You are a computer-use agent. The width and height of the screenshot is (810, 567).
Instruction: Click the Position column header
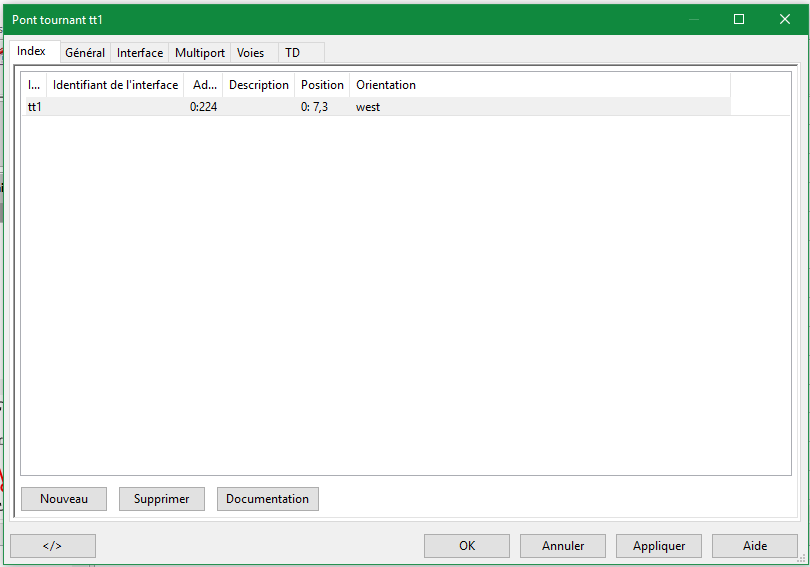click(x=322, y=85)
